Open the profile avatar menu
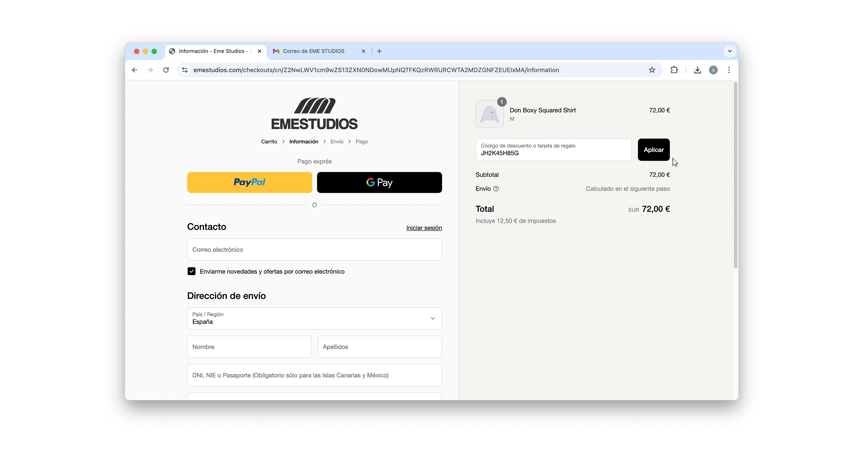This screenshot has width=868, height=449. tap(713, 70)
